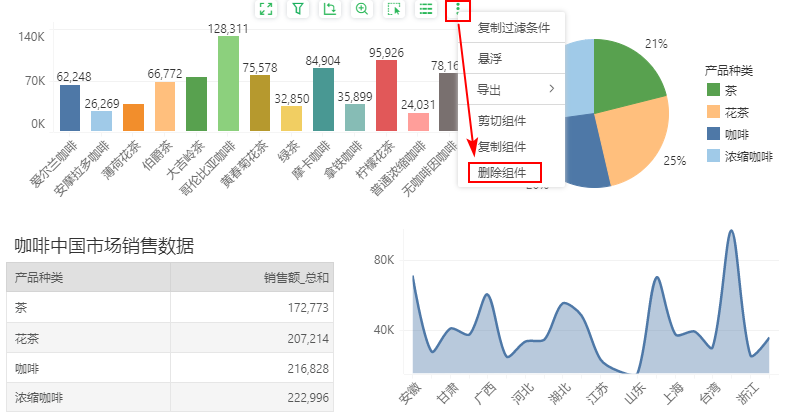787x420 pixels.
Task: Select the zoom-in magnifier icon
Action: click(362, 9)
